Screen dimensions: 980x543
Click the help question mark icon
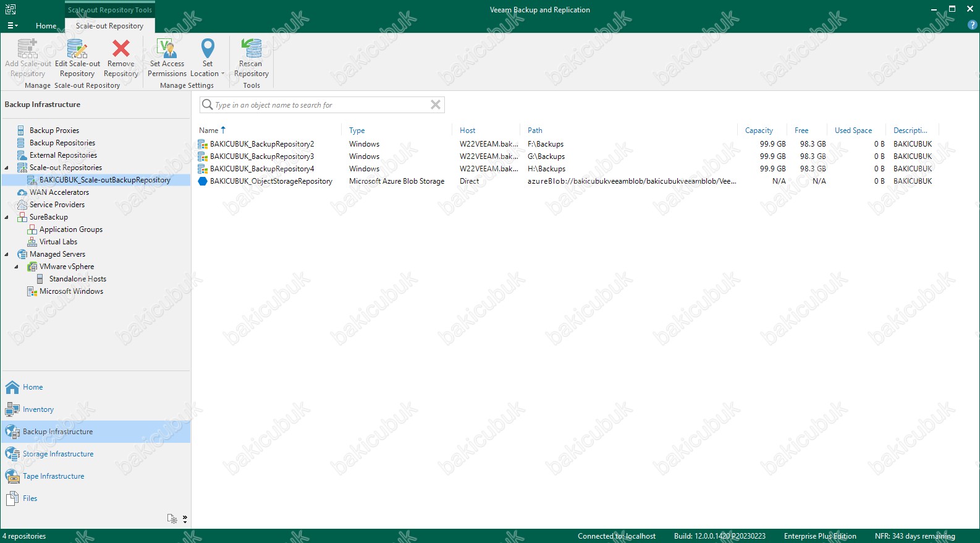point(972,25)
